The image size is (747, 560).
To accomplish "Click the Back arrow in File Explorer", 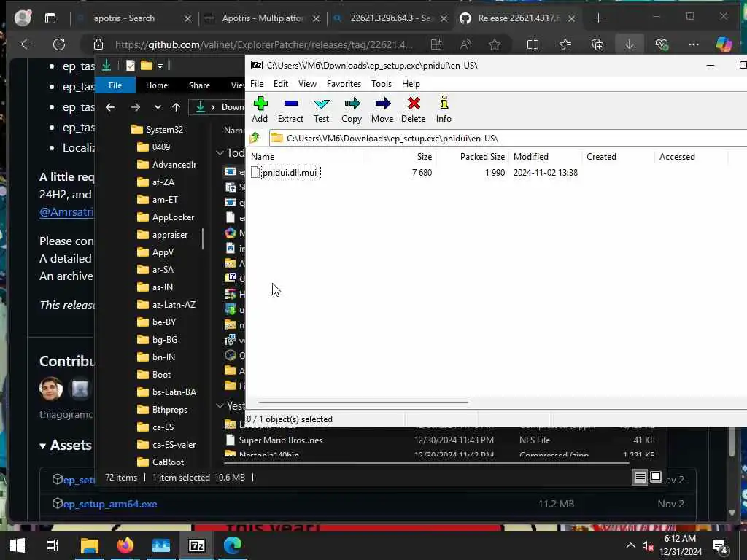I will [110, 107].
